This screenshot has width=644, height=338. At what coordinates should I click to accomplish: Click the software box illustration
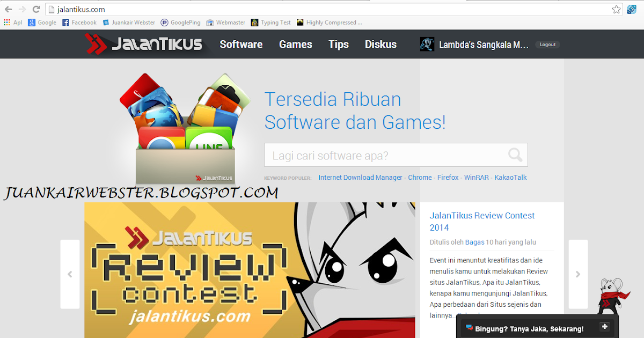pos(186,129)
